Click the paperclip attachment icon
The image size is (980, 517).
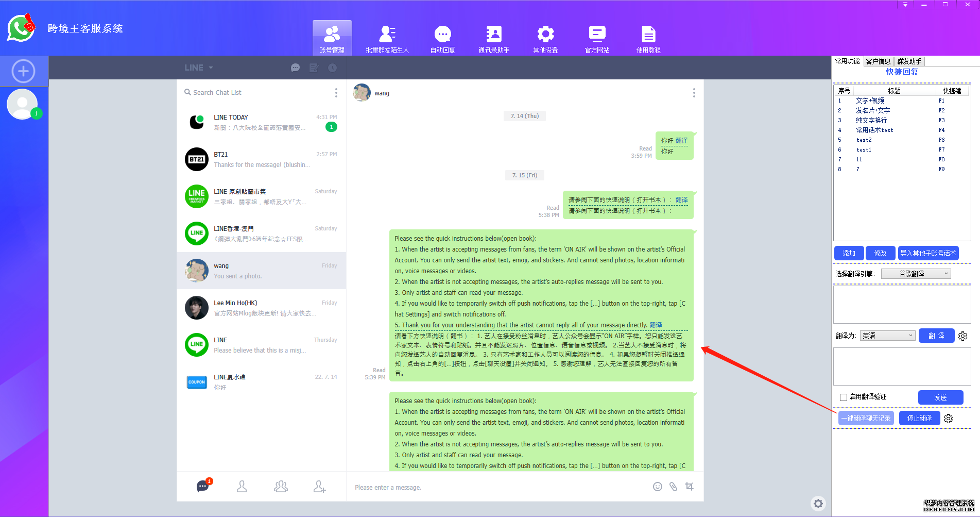[x=673, y=487]
